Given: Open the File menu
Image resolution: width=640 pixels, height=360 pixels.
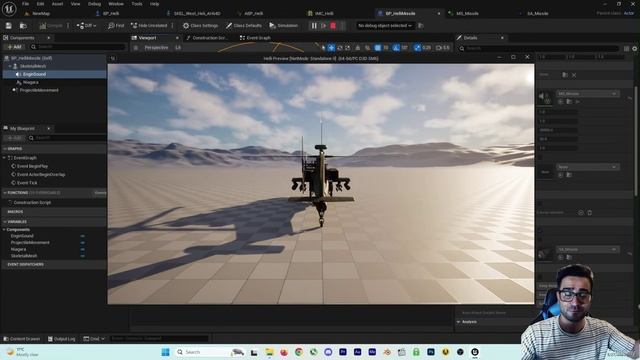Looking at the screenshot, I should pos(25,4).
